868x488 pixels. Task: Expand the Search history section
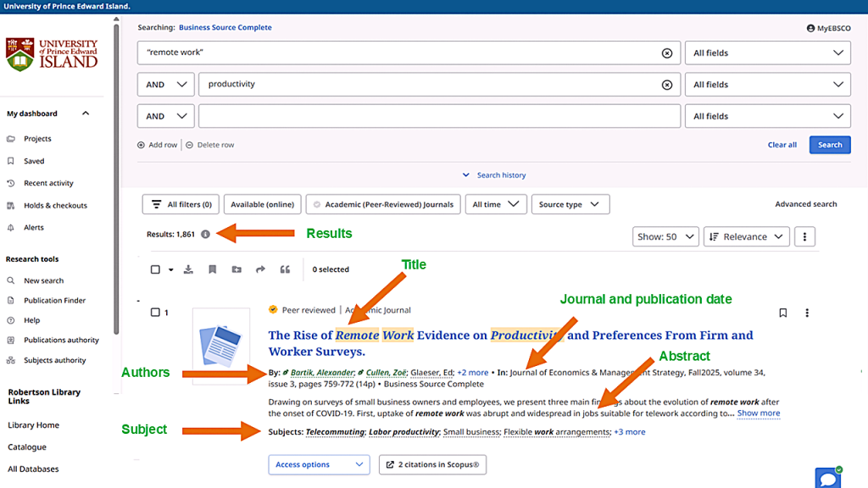coord(494,175)
